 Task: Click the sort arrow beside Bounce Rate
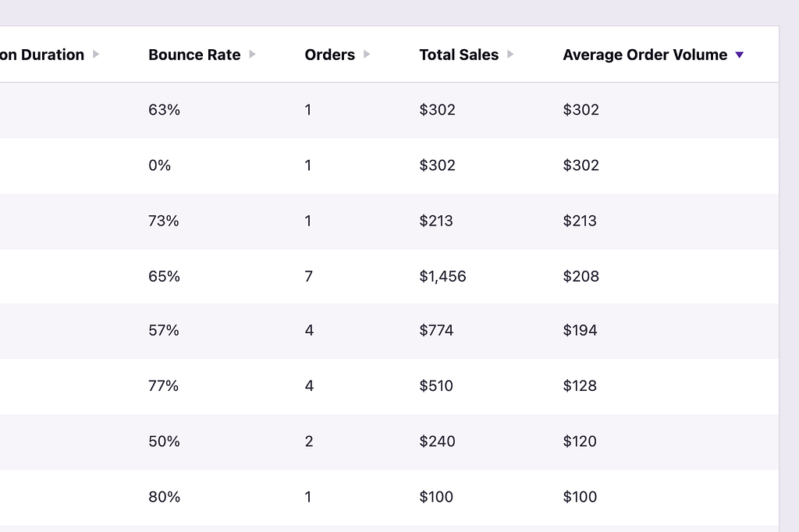point(252,55)
